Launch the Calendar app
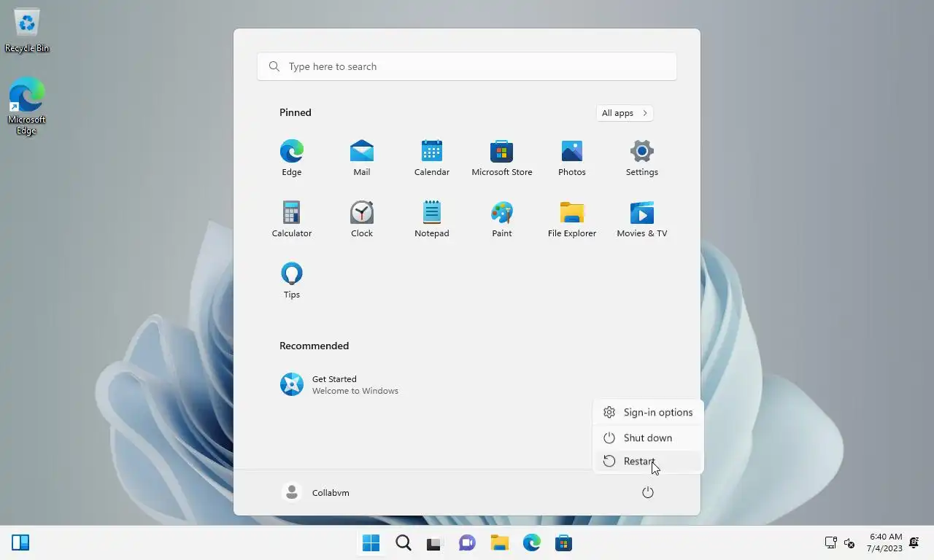The image size is (934, 560). point(432,157)
